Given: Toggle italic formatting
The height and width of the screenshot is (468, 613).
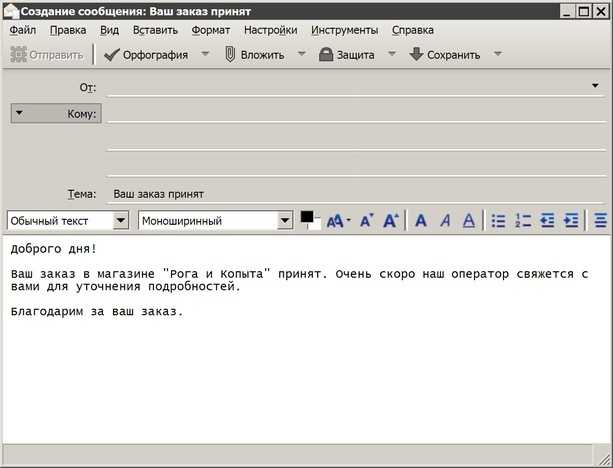Looking at the screenshot, I should pyautogui.click(x=445, y=221).
